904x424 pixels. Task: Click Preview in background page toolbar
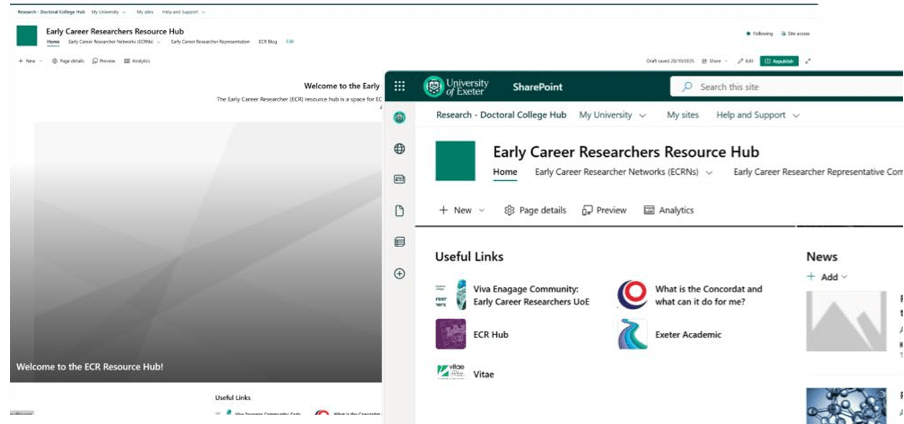click(104, 61)
